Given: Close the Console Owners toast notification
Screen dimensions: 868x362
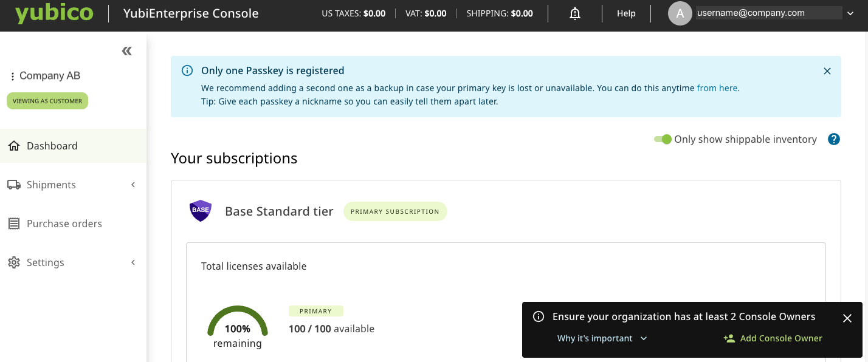Looking at the screenshot, I should click(847, 318).
